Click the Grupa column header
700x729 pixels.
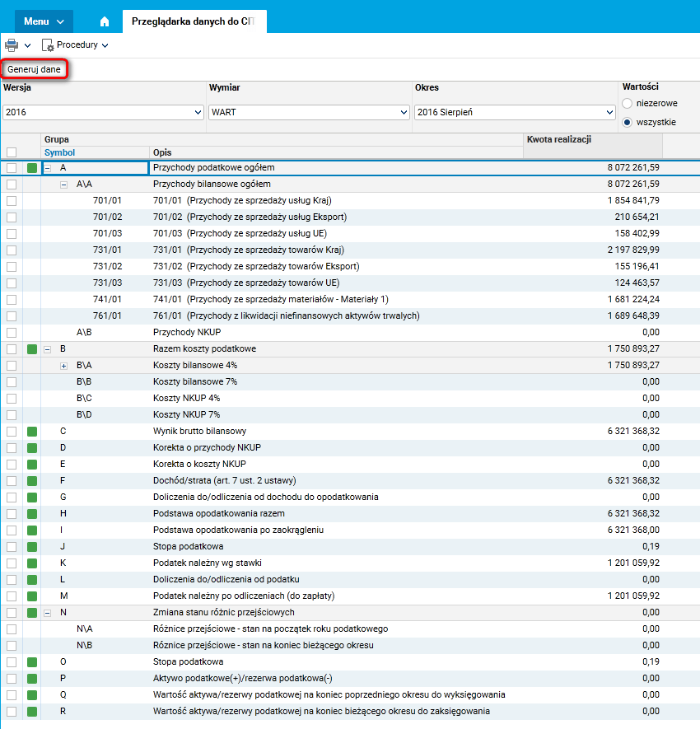click(x=57, y=139)
